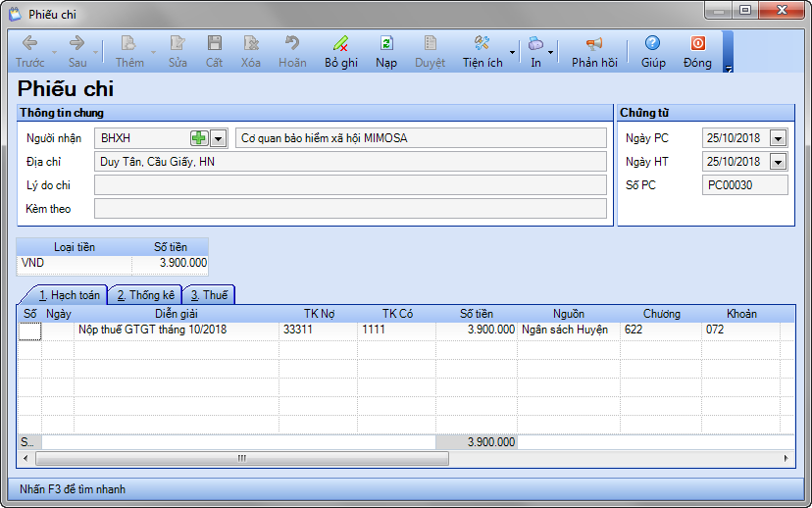Reload data with Nạp
Viewport: 812px width, 508px height.
386,51
